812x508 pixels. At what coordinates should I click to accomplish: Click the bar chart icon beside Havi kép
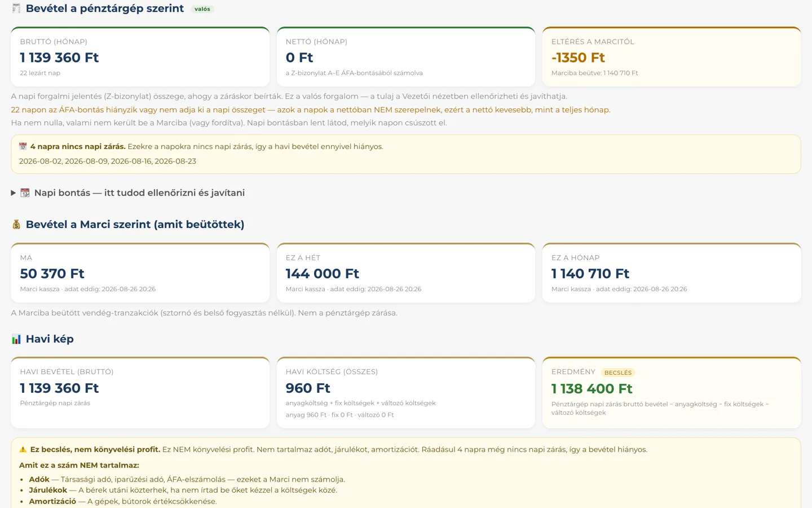click(16, 339)
